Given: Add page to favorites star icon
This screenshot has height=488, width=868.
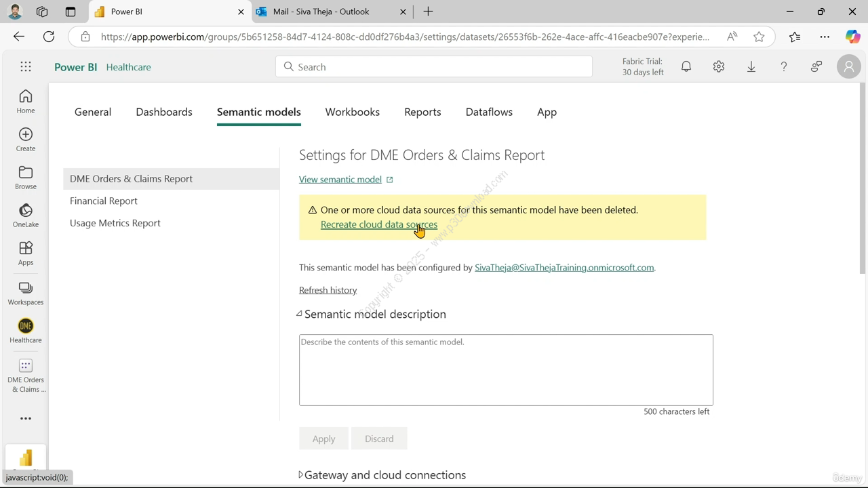Looking at the screenshot, I should 759,37.
